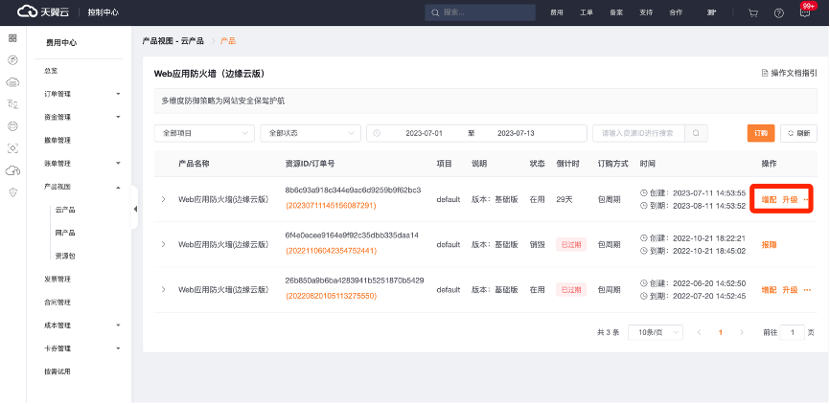Viewport: 830px width, 404px height.
Task: Open the four-square grid icon in left rail
Action: tap(13, 38)
